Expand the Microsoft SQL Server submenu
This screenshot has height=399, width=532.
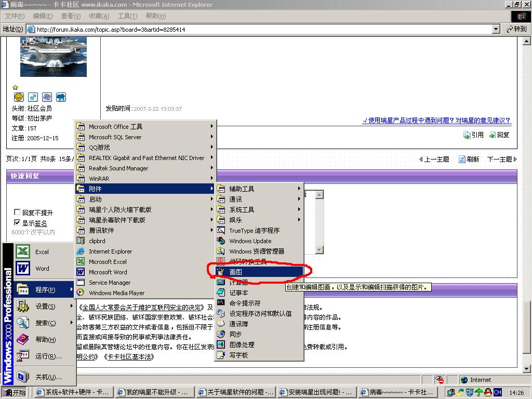coord(145,137)
